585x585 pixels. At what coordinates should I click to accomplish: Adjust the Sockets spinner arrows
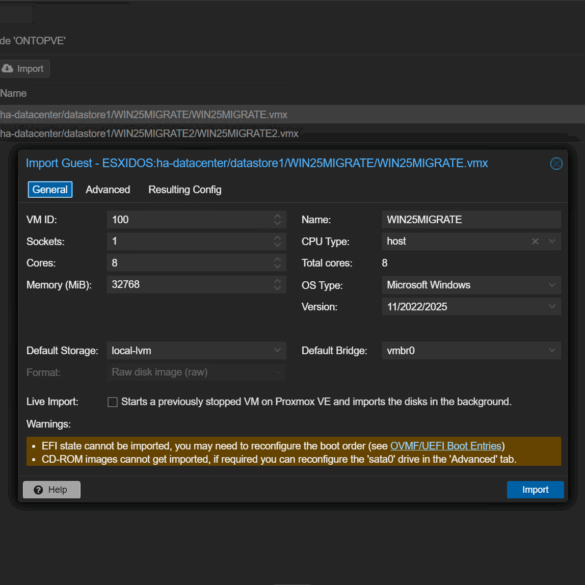277,241
